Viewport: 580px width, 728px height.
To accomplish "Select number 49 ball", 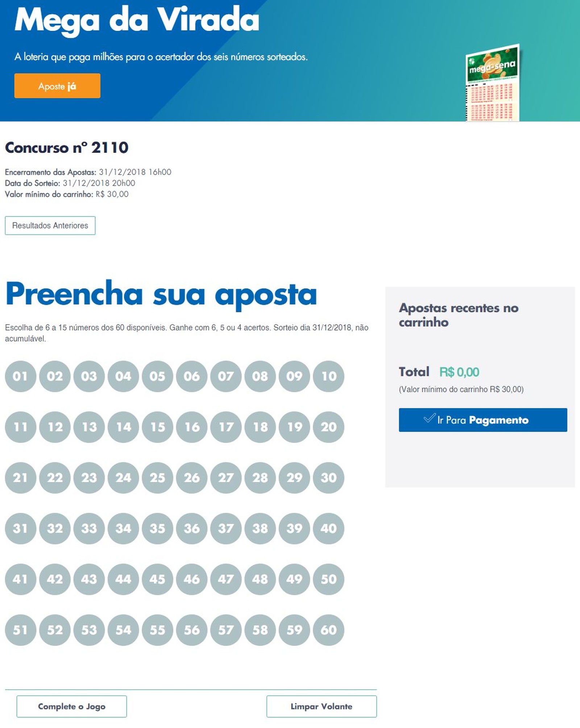I will 294,579.
